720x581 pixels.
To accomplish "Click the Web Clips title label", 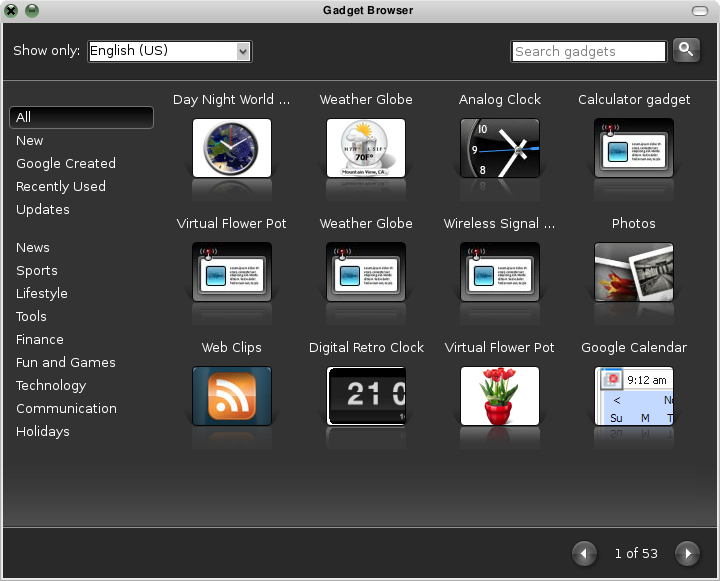I will pyautogui.click(x=231, y=348).
